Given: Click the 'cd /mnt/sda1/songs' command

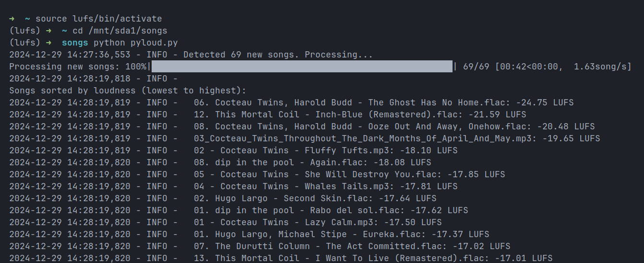Looking at the screenshot, I should coord(119,31).
